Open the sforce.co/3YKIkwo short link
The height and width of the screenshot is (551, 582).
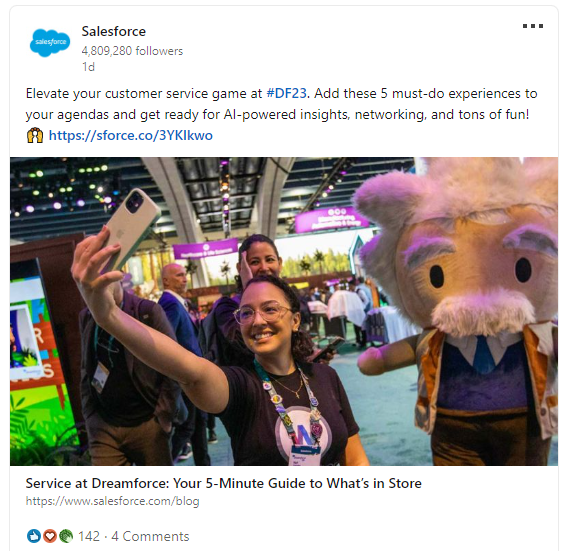pos(131,136)
